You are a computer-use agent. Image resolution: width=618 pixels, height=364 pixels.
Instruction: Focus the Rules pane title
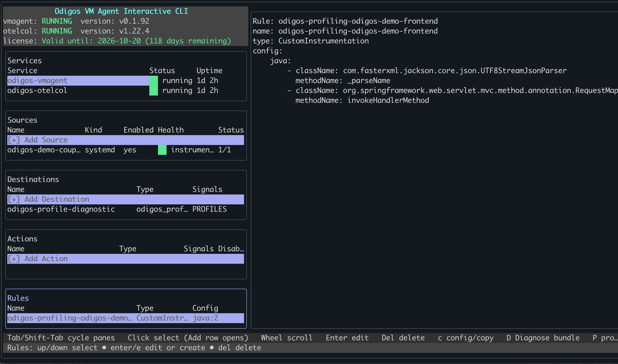coord(18,298)
